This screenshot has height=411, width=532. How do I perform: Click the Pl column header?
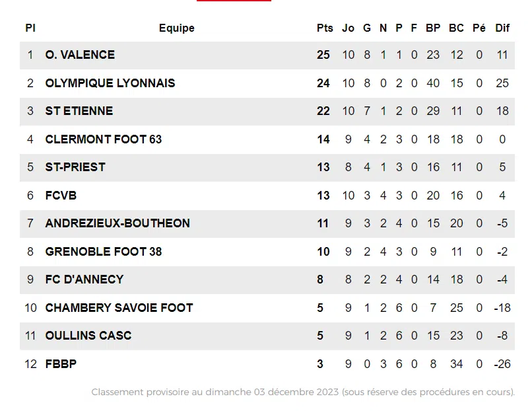30,28
